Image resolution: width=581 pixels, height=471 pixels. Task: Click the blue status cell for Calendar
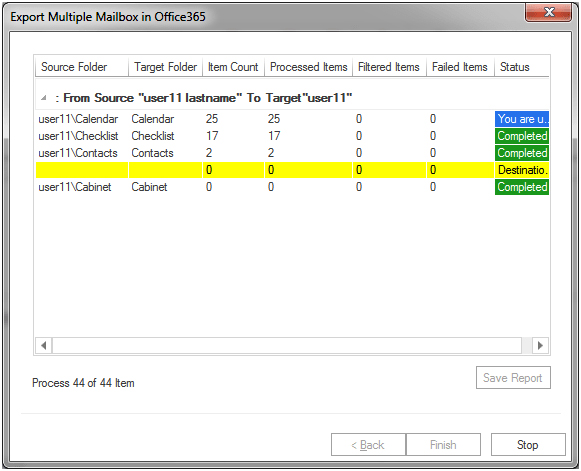(522, 119)
